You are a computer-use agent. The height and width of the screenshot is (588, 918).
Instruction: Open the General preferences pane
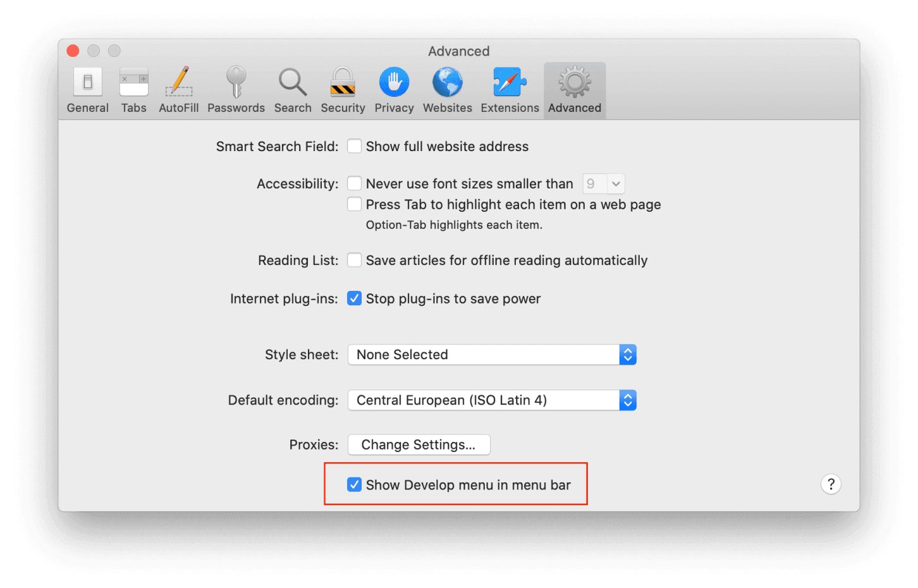(87, 90)
